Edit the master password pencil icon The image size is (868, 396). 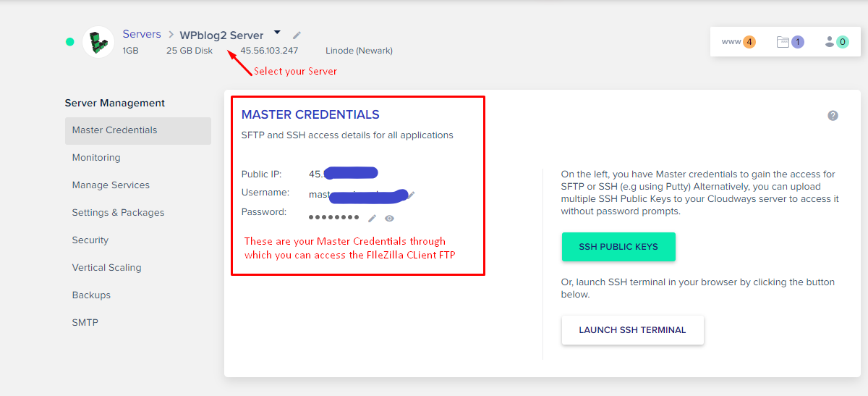(x=372, y=218)
